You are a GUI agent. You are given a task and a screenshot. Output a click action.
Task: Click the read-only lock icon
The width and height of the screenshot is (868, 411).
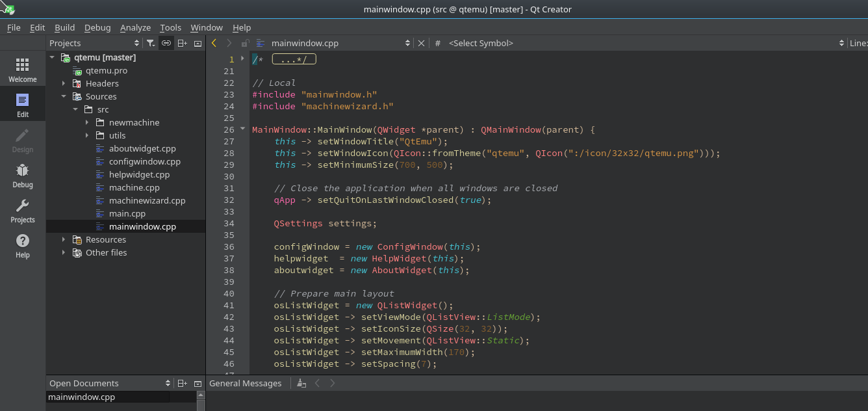(x=245, y=43)
